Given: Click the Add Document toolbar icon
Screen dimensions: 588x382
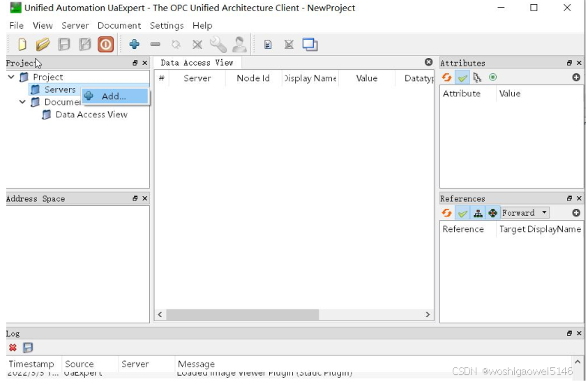Looking at the screenshot, I should [268, 45].
